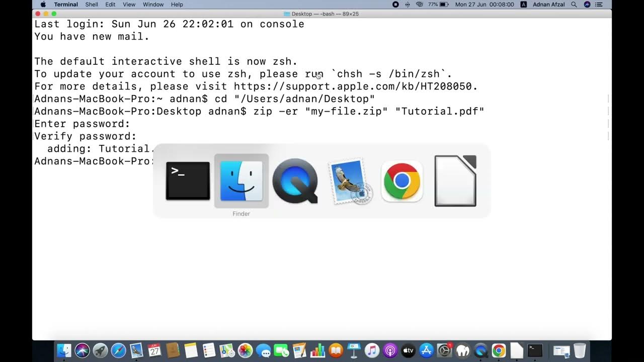The height and width of the screenshot is (362, 644).
Task: Open Calendar icon in the Dock
Action: click(154, 350)
